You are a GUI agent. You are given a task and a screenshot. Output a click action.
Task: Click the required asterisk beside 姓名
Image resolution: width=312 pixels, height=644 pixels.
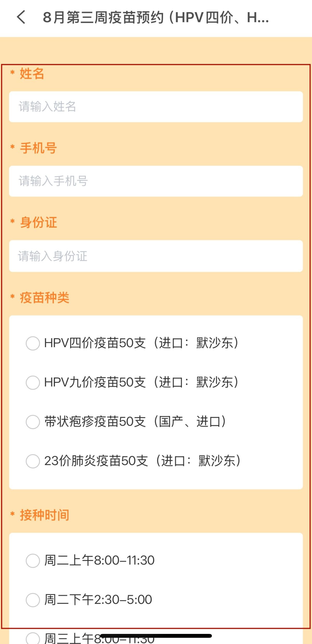12,73
